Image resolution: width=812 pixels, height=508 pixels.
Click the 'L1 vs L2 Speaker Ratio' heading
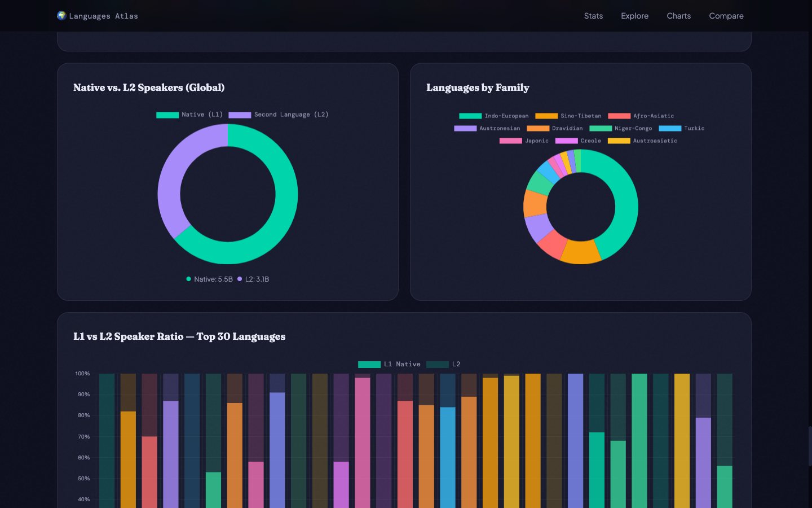[179, 336]
